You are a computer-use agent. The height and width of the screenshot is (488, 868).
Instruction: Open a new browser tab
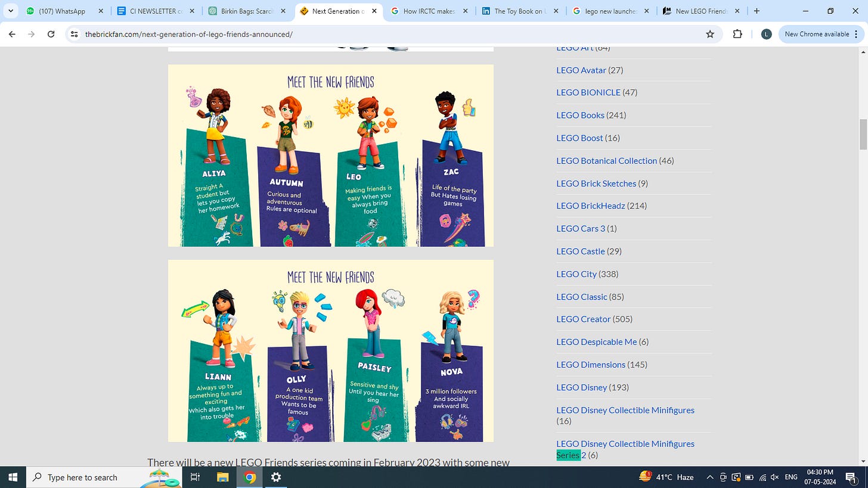point(757,11)
